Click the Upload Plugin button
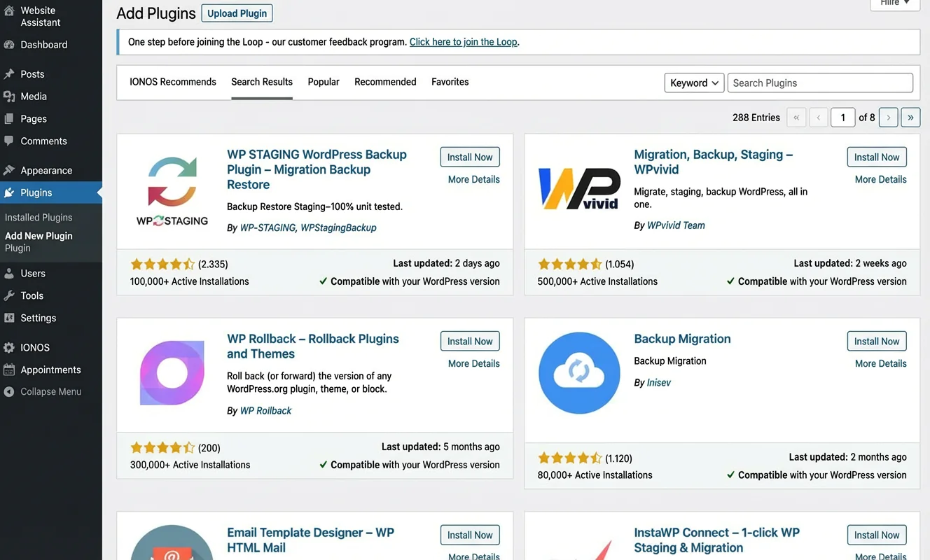This screenshot has height=560, width=930. [x=237, y=13]
